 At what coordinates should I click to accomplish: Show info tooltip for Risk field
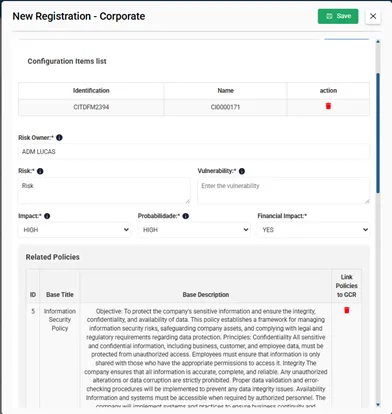(x=40, y=171)
